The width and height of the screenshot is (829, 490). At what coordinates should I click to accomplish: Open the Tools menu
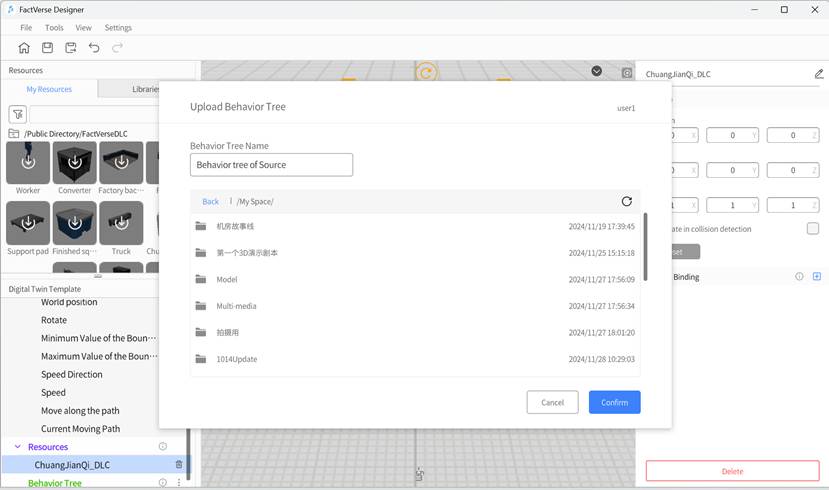coord(54,28)
